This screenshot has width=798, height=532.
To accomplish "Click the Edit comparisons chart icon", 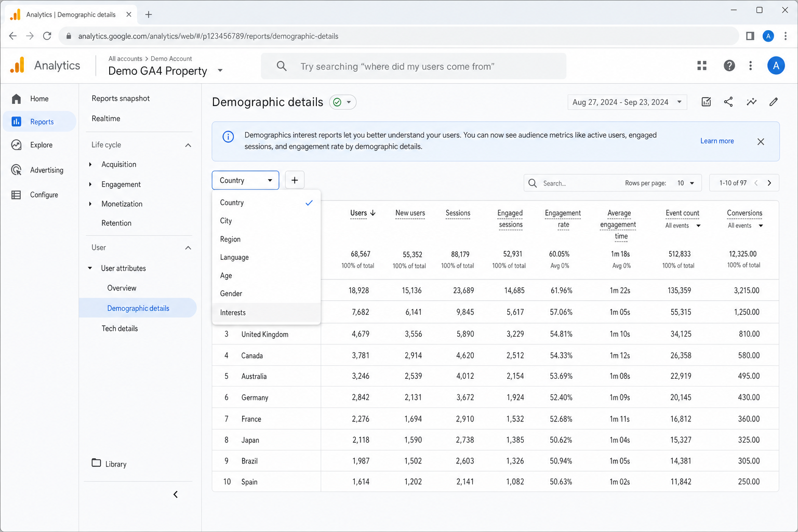I will [706, 102].
